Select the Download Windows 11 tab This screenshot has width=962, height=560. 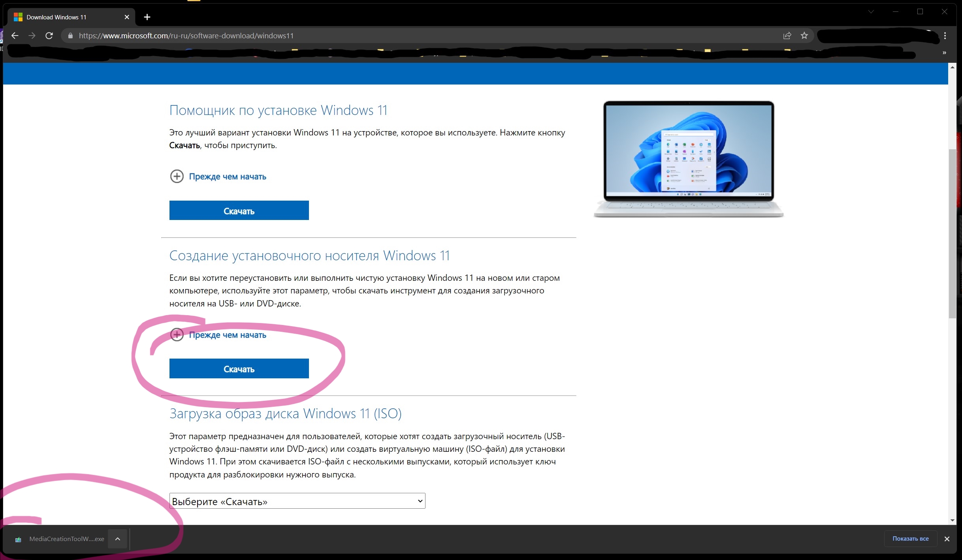tap(72, 17)
